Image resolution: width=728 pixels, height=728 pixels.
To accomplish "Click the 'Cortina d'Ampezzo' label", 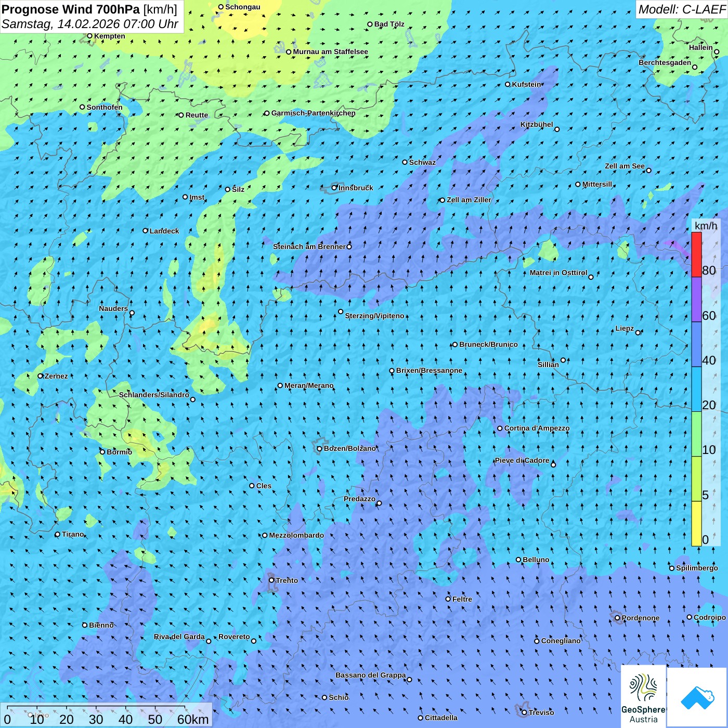I will tap(537, 428).
